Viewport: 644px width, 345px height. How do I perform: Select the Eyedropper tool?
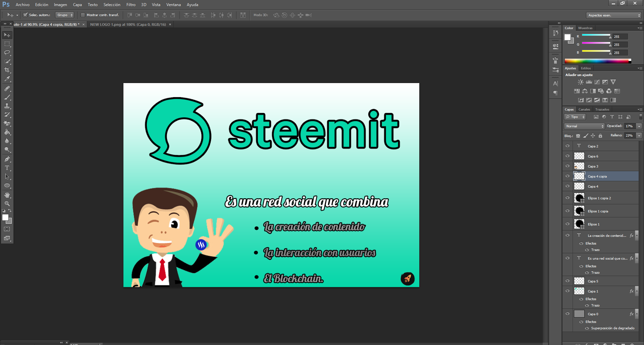pyautogui.click(x=7, y=79)
